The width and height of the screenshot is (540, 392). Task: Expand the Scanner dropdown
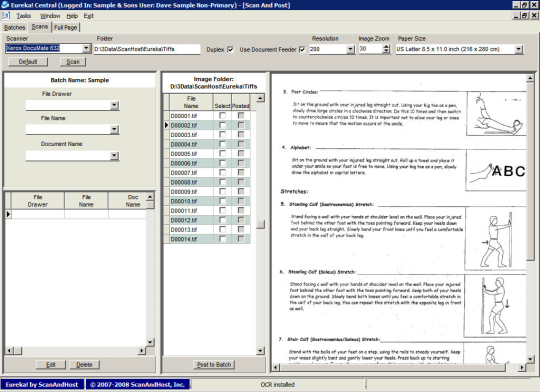pyautogui.click(x=86, y=49)
